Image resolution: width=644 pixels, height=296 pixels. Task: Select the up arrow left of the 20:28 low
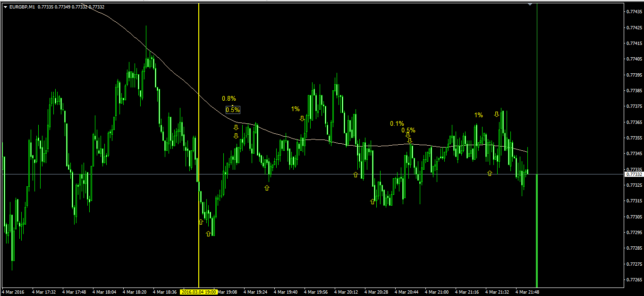click(373, 201)
